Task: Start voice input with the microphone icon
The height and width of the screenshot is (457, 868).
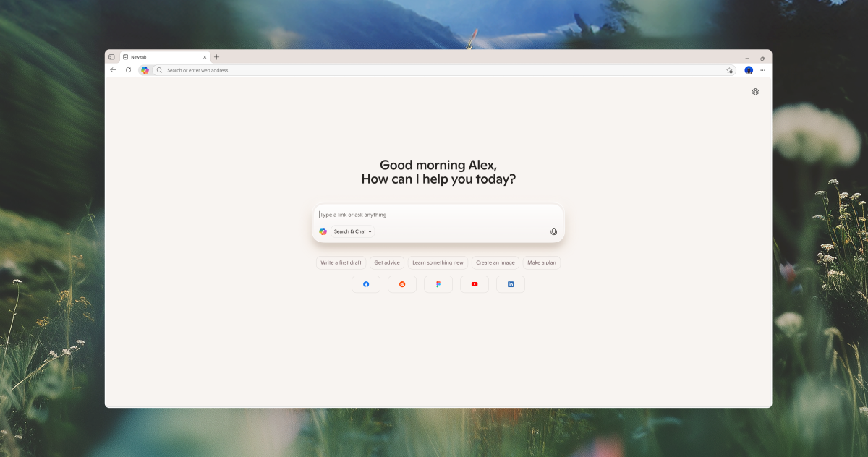Action: (x=553, y=231)
